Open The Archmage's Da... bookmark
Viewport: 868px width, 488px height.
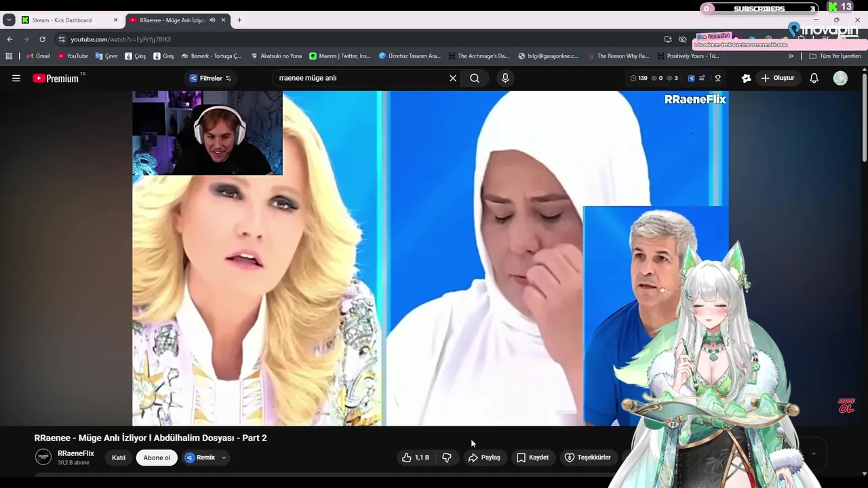point(478,56)
